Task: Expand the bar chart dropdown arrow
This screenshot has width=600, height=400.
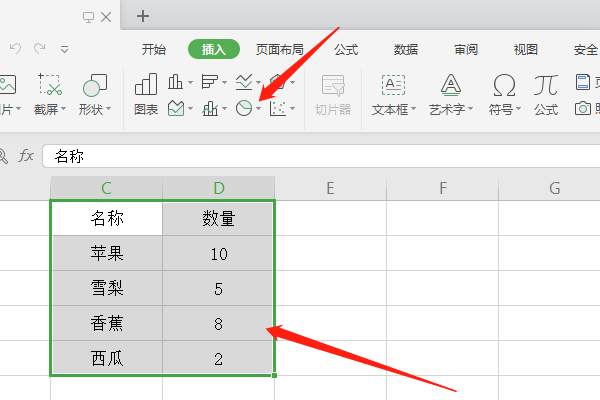Action: tap(225, 82)
